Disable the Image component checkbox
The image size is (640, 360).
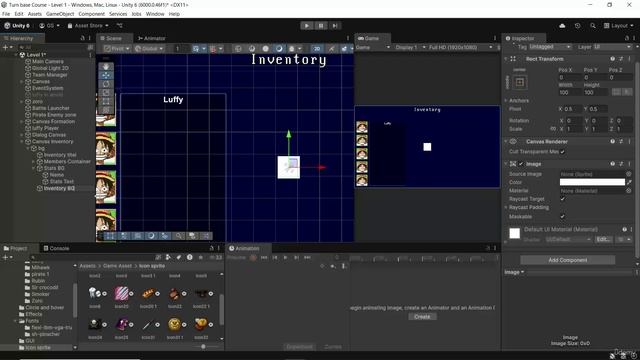point(521,164)
